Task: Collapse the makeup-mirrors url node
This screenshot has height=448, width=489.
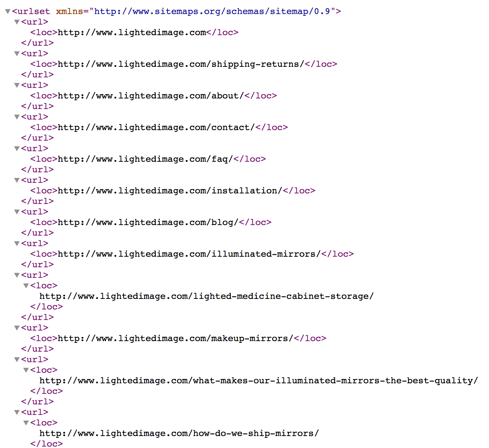Action: (16, 328)
